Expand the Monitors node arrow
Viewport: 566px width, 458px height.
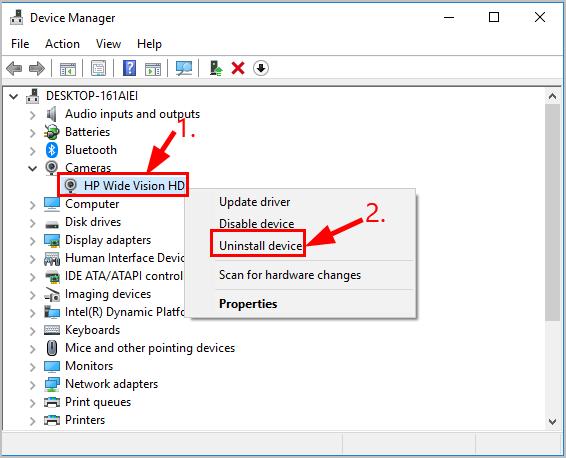(x=32, y=367)
